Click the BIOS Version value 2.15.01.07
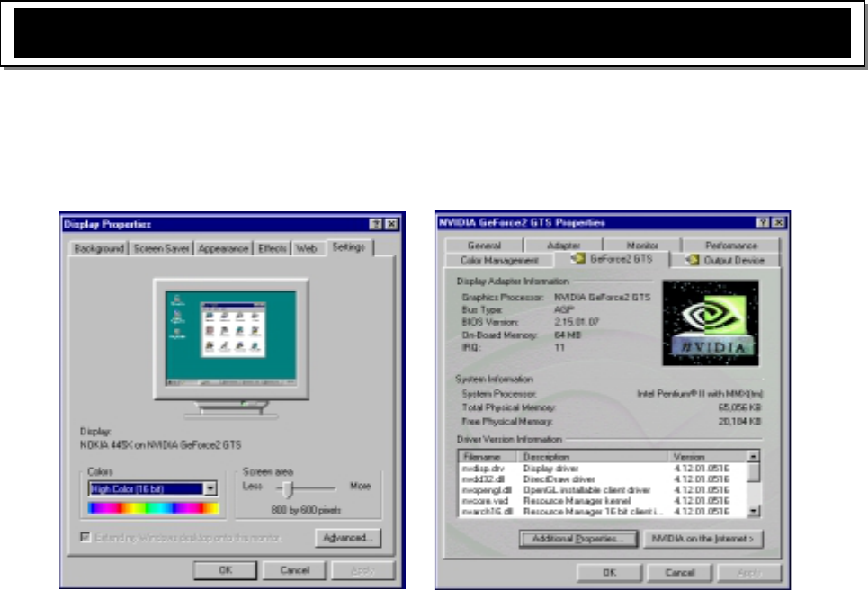 577,322
